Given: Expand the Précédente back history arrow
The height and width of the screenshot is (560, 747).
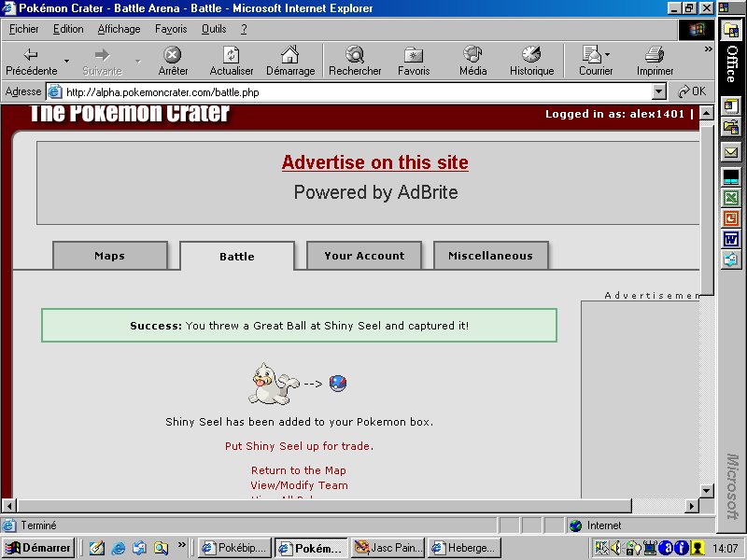Looking at the screenshot, I should click(x=66, y=61).
